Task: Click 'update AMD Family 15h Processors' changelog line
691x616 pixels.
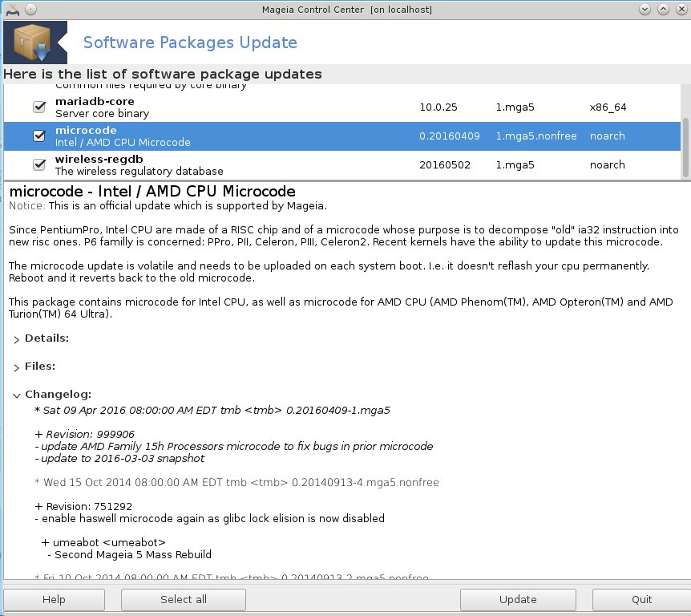Action: [234, 446]
